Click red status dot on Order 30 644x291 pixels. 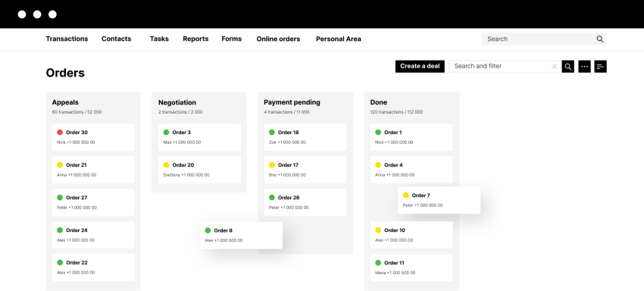(x=60, y=133)
